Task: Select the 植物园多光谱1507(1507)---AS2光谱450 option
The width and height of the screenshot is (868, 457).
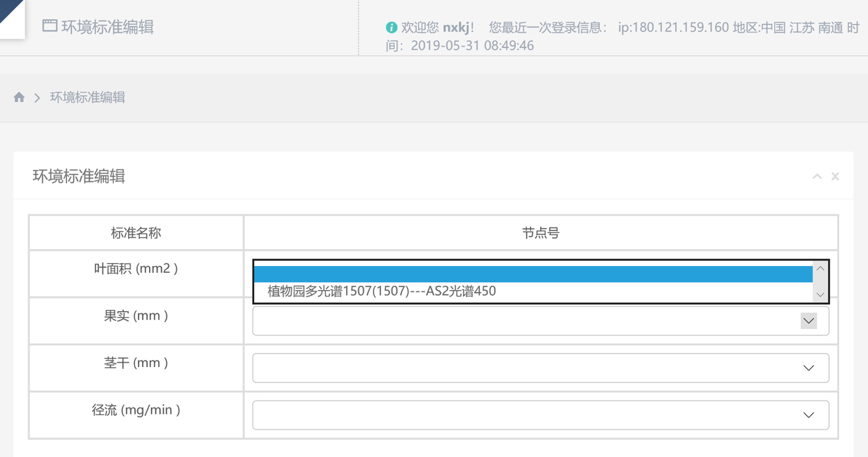Action: [x=382, y=291]
